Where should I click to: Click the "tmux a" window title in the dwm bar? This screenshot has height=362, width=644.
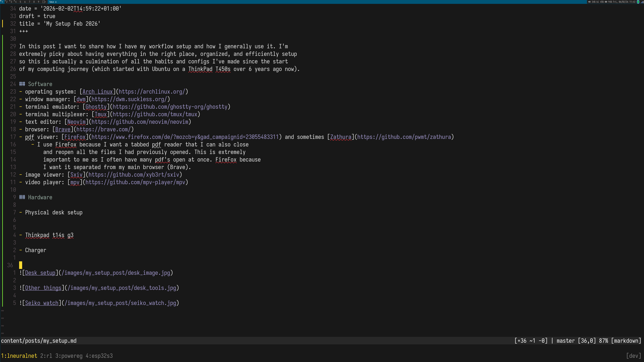(53, 2)
